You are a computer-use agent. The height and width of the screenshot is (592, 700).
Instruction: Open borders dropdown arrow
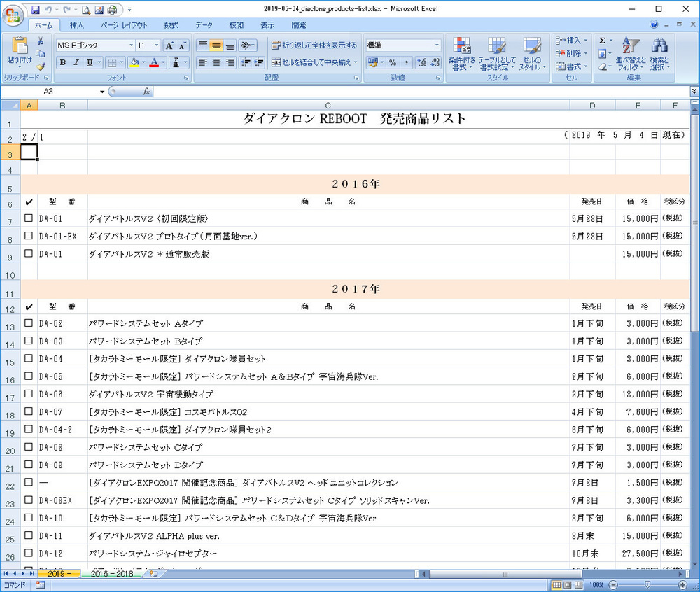[122, 62]
